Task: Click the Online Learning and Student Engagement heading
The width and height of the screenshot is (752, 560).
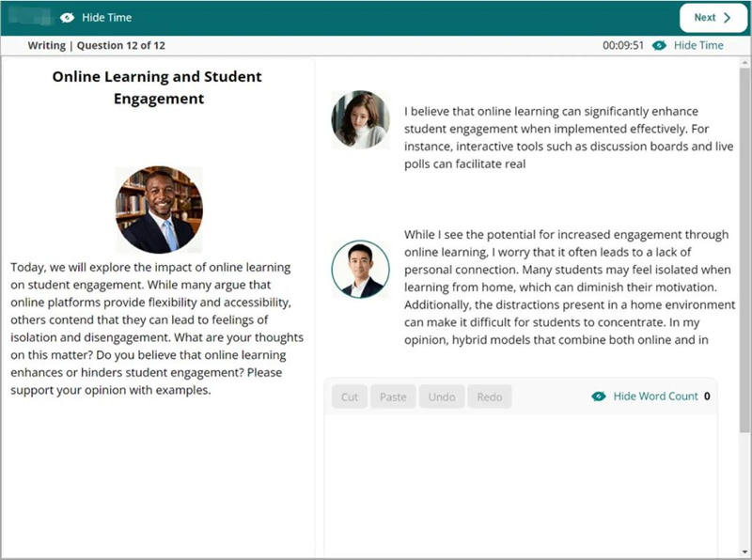Action: (x=157, y=87)
